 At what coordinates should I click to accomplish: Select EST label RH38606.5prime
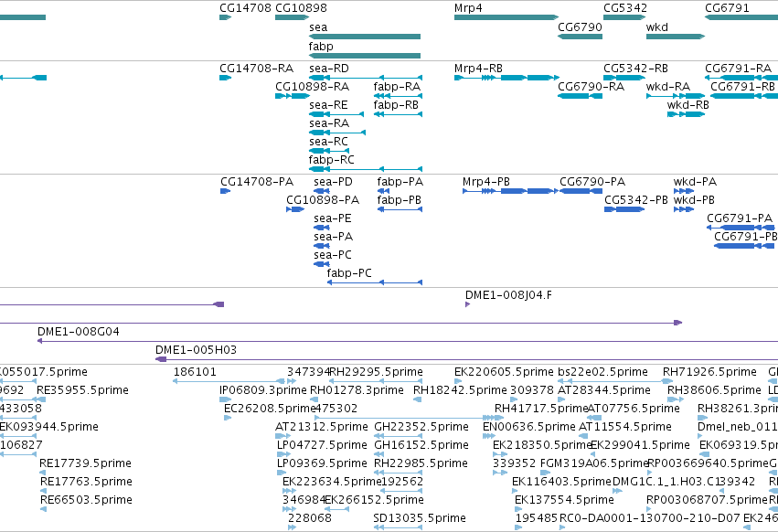pyautogui.click(x=713, y=390)
